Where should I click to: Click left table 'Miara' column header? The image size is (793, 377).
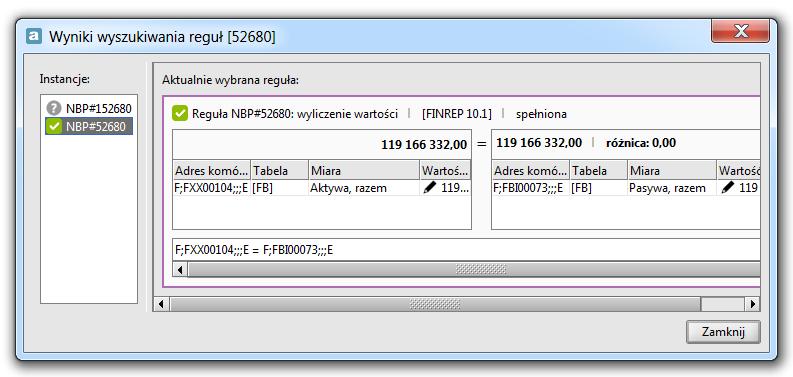pos(364,171)
